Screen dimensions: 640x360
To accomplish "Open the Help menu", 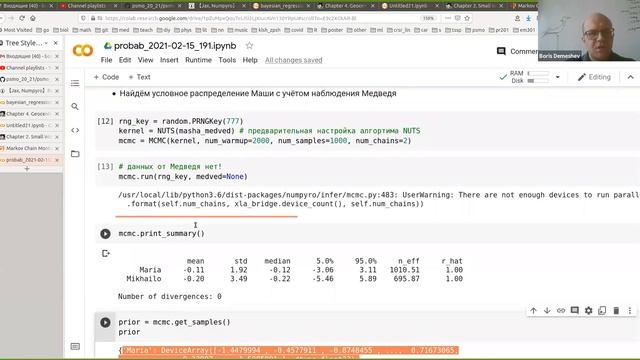I will point(250,60).
